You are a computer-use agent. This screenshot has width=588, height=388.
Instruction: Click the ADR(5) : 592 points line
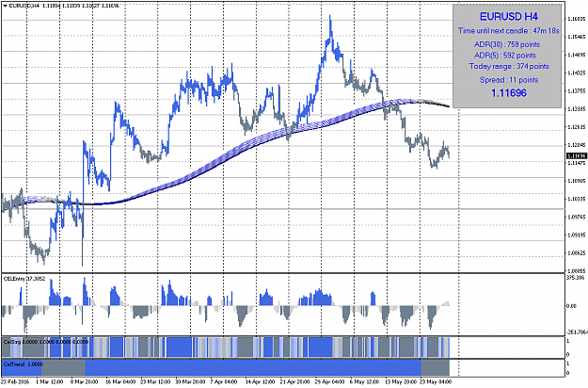coord(505,56)
